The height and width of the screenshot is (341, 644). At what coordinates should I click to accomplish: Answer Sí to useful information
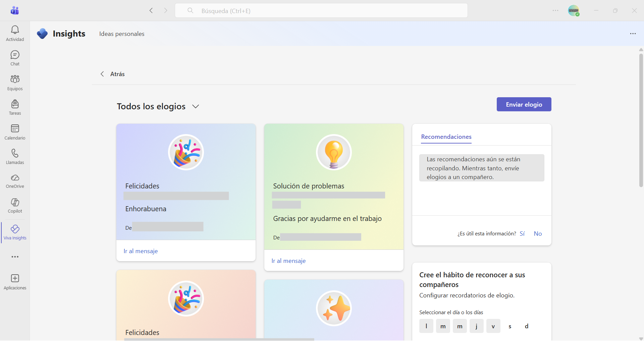(x=522, y=234)
